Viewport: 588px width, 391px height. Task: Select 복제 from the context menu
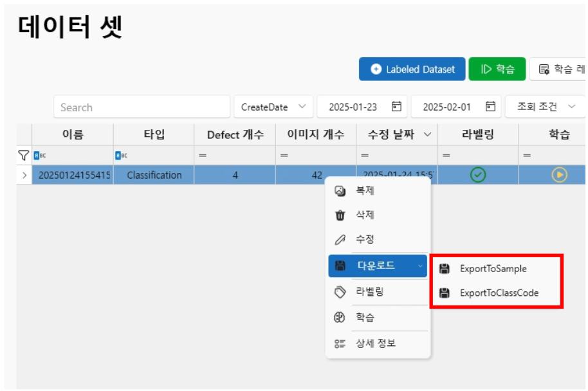click(365, 191)
